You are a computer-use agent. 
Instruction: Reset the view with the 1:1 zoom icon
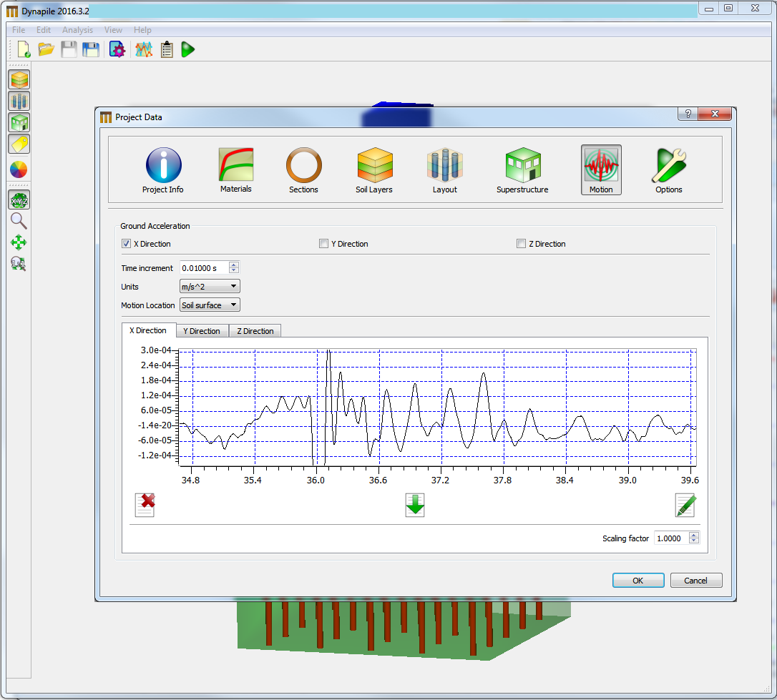(19, 264)
